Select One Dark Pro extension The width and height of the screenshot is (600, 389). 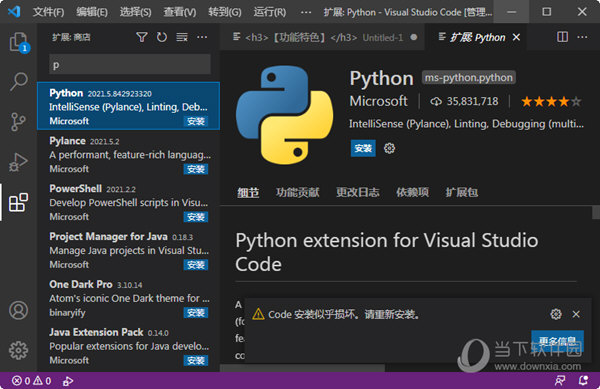[x=128, y=298]
